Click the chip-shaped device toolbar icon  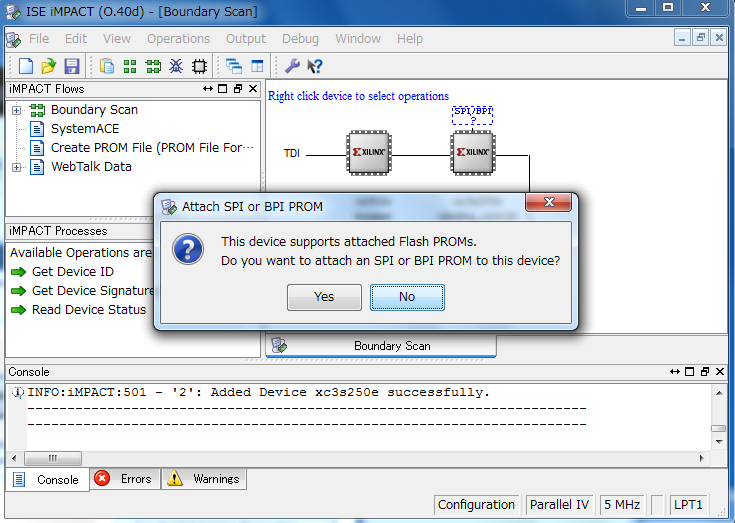click(x=200, y=66)
